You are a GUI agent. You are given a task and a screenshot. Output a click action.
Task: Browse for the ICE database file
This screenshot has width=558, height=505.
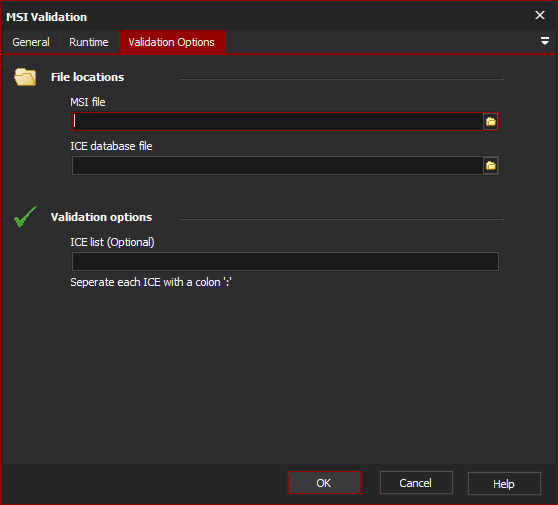tap(490, 165)
